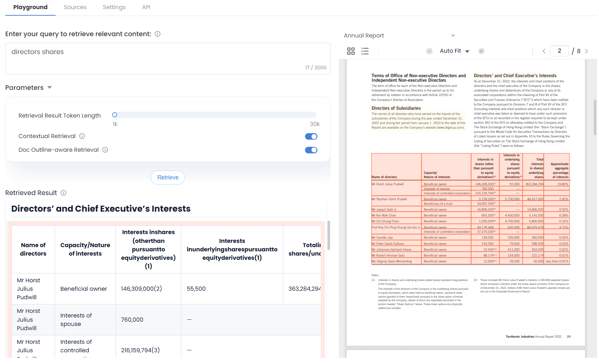The image size is (599, 364).
Task: Disable the Contextual Retrieval toggle
Action: [x=311, y=136]
